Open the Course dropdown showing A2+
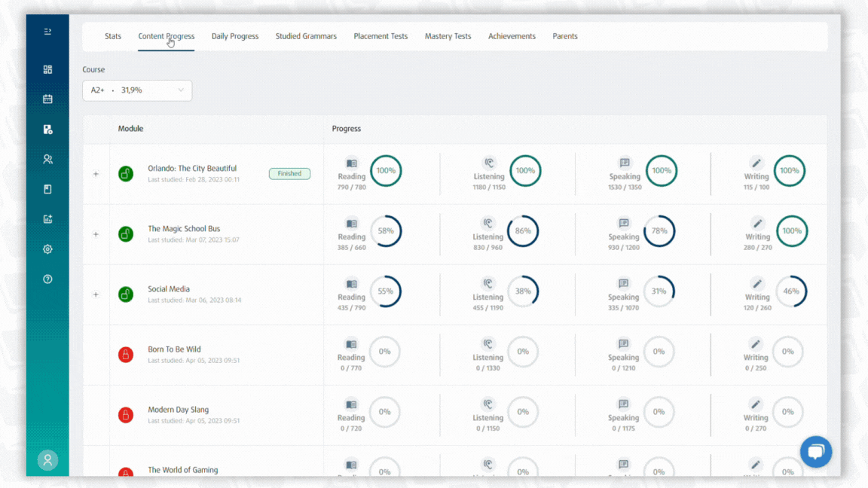Viewport: 868px width, 488px height. pyautogui.click(x=137, y=90)
